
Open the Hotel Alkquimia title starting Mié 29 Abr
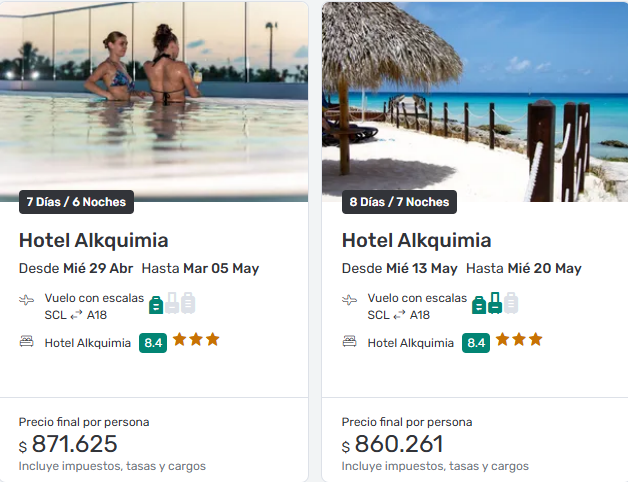93,240
